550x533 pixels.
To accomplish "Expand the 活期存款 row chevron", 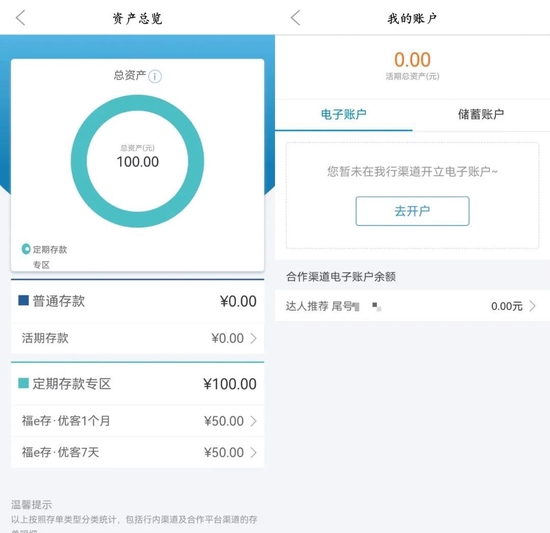I will [253, 338].
